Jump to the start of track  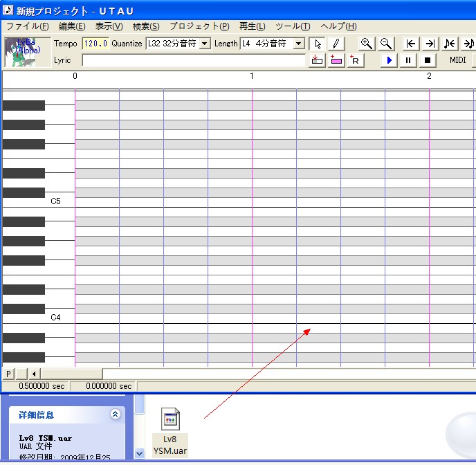tap(411, 44)
